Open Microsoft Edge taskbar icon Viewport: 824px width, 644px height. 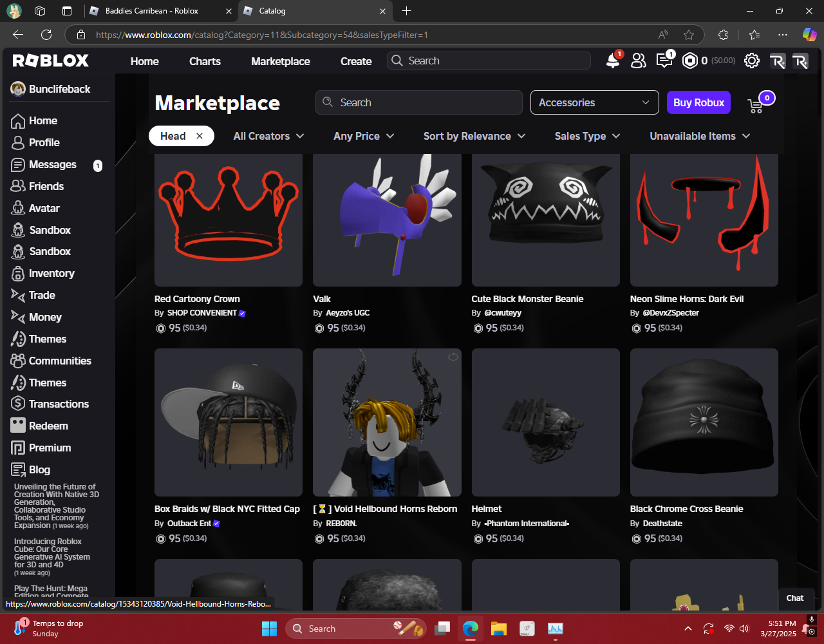click(471, 629)
